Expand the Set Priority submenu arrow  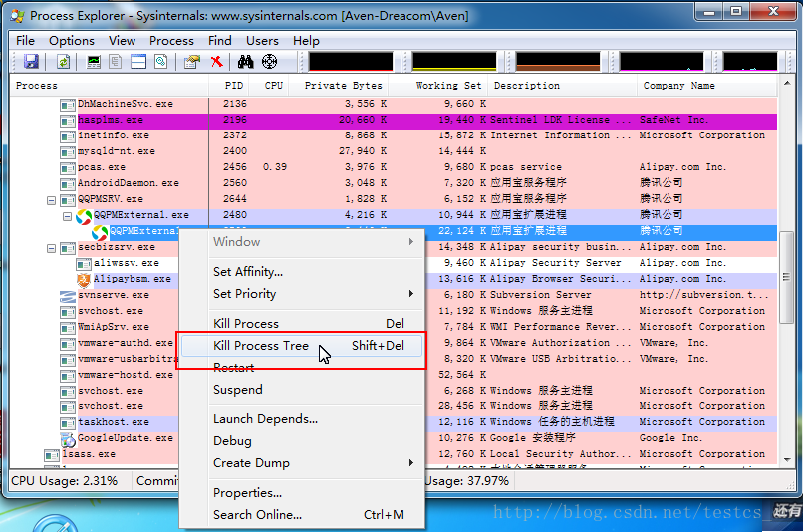[x=411, y=293]
